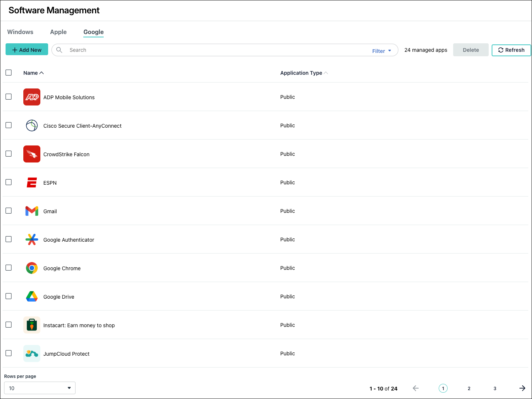Image resolution: width=532 pixels, height=399 pixels.
Task: Check the ESPN row checkbox
Action: point(9,182)
